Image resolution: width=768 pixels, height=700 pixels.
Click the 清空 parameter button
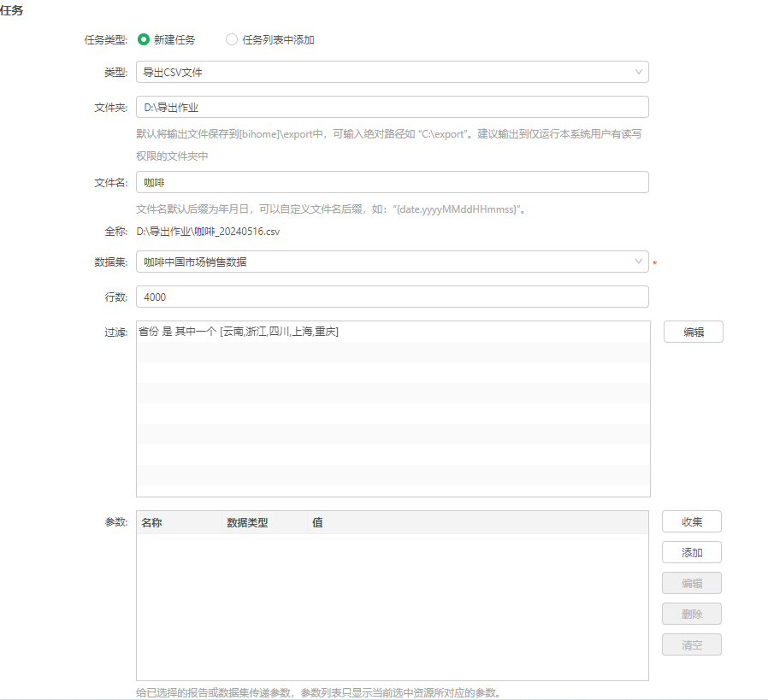[x=692, y=645]
